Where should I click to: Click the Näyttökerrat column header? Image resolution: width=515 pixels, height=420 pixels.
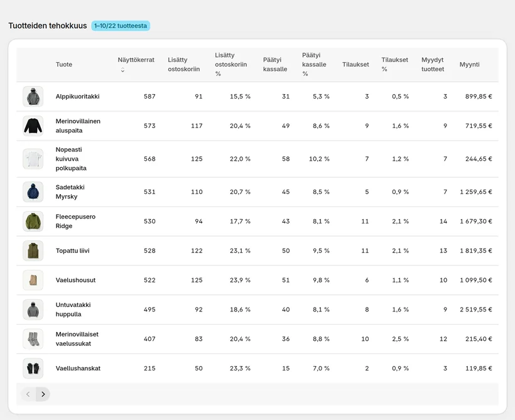136,60
